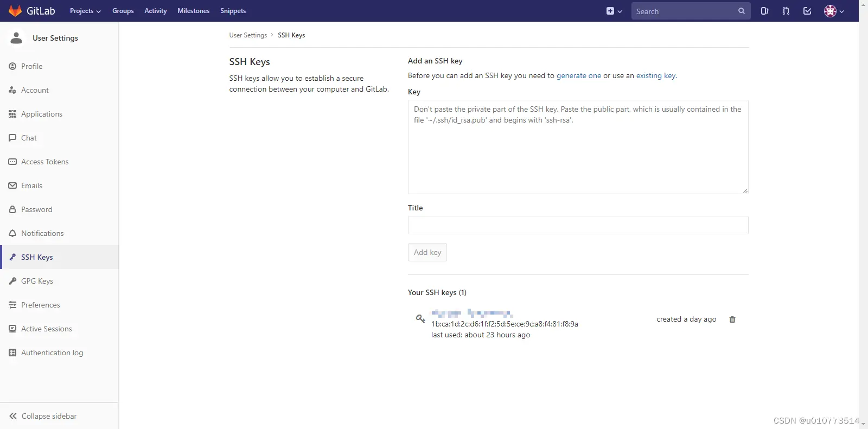Click the Access Tokens icon

(x=12, y=162)
